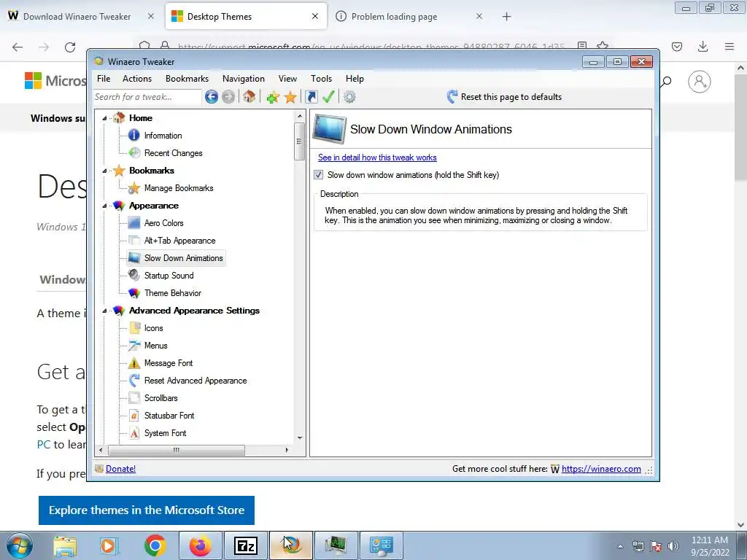
Task: Click the Startup Sound speaker icon
Action: (134, 275)
